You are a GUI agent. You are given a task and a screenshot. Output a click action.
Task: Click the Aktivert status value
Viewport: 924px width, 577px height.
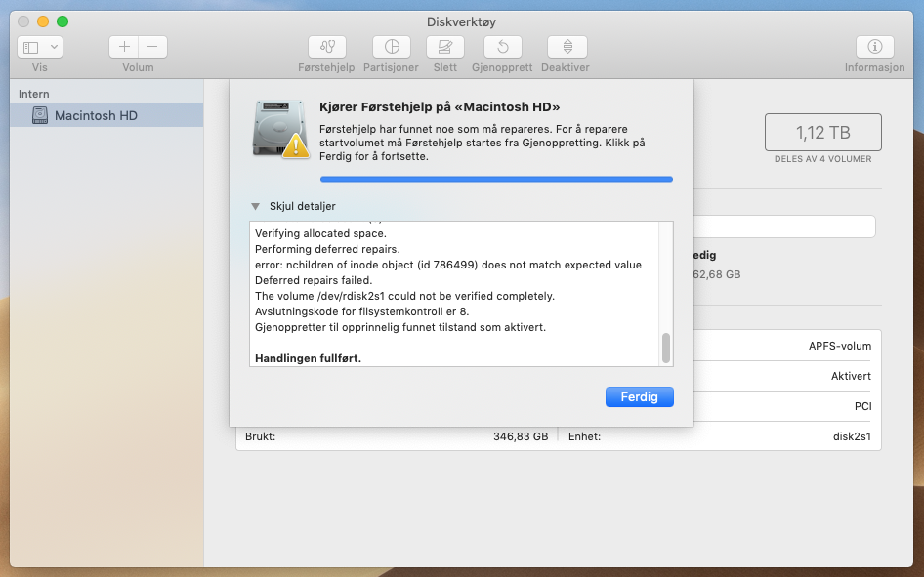[851, 376]
